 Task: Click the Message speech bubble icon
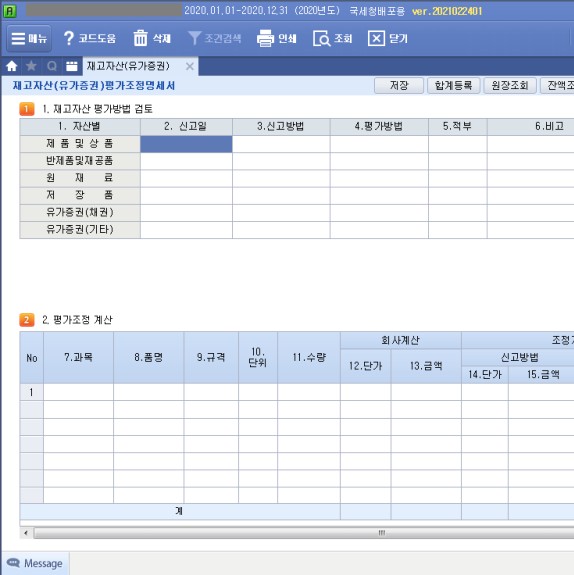(x=14, y=563)
